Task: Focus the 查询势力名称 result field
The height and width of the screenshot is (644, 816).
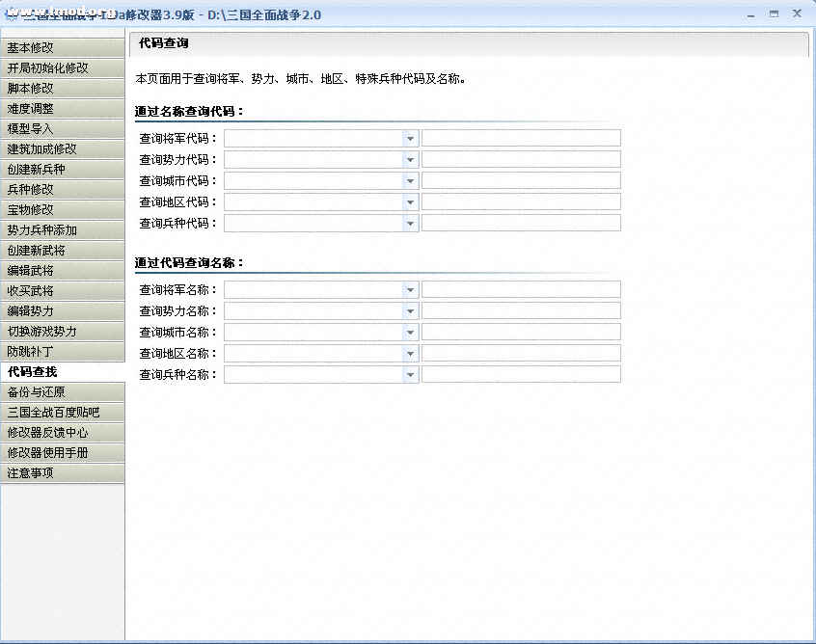Action: pyautogui.click(x=521, y=311)
